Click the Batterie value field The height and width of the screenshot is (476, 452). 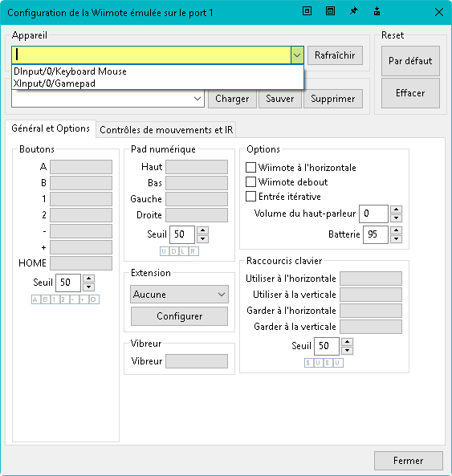[376, 234]
